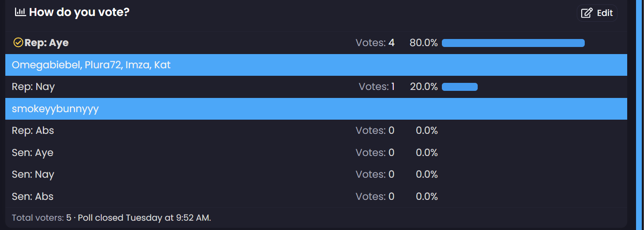Screen dimensions: 644x230
Task: Click the 20.0% progress bar
Action: click(x=460, y=87)
